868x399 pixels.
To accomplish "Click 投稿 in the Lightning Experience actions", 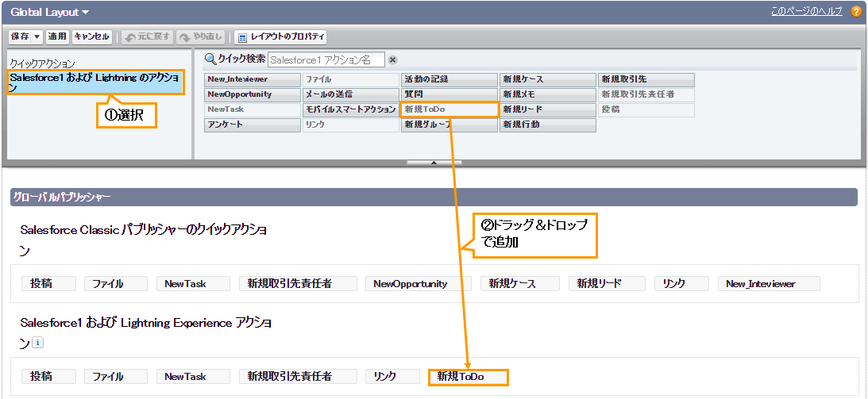I will pyautogui.click(x=48, y=376).
